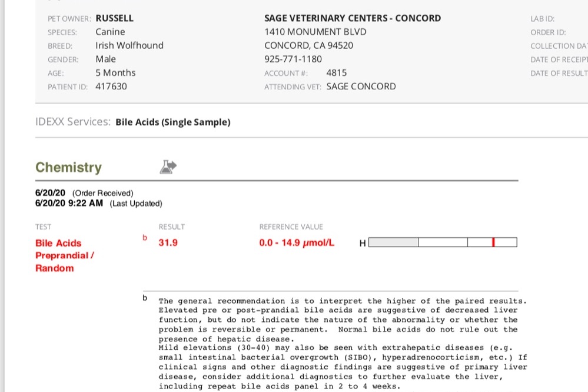Click the Sage Veterinary Centers - Concord header

click(x=353, y=18)
